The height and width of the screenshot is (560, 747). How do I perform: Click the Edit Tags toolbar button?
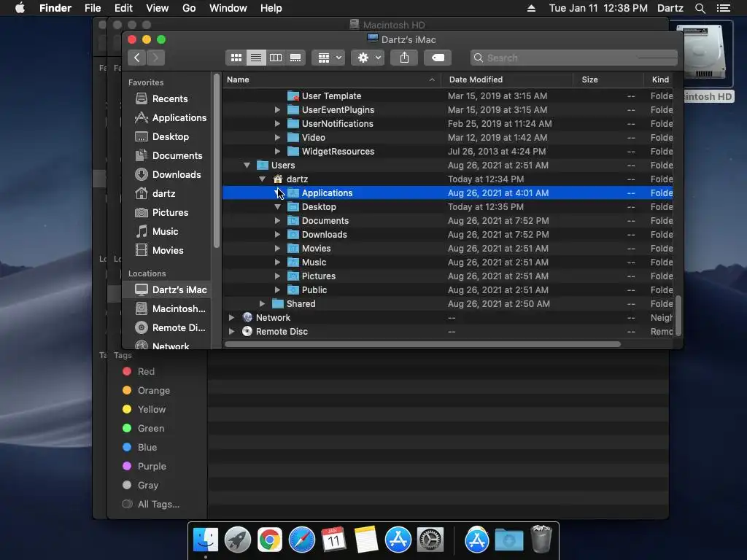point(438,58)
